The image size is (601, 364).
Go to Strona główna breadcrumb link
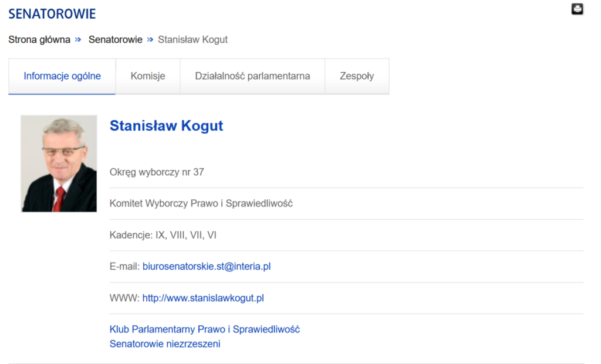point(39,40)
